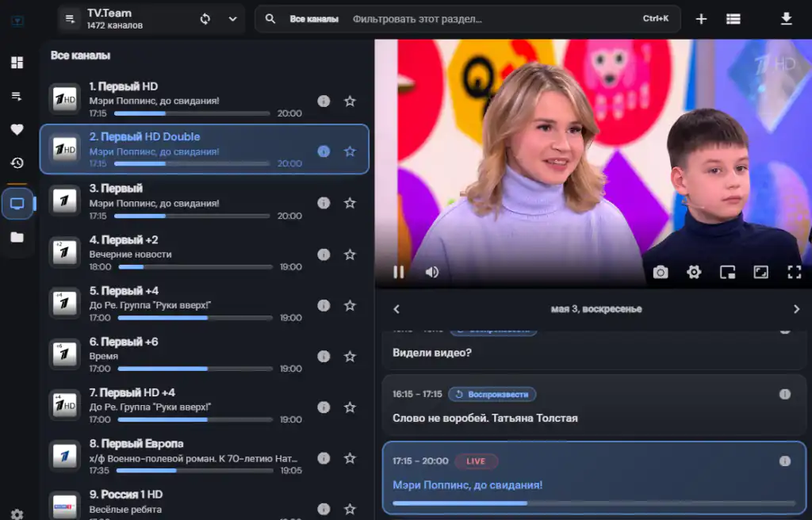Replay the 16:15 – 17:15 program

pos(492,395)
